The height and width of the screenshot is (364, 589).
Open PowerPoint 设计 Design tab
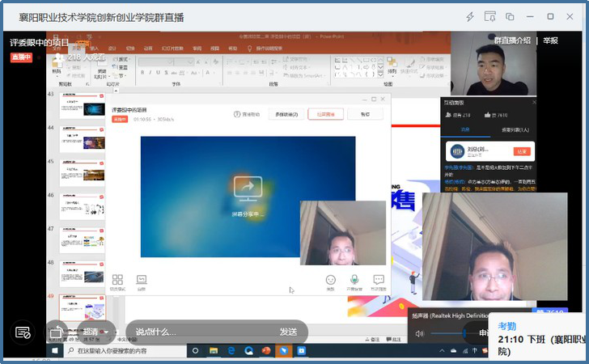(112, 49)
